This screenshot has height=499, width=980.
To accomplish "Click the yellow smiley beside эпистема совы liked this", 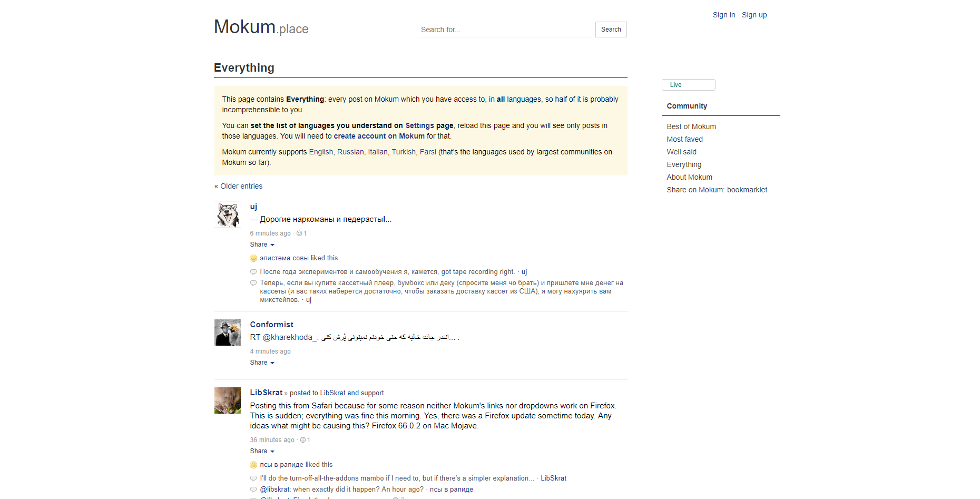I will 253,258.
